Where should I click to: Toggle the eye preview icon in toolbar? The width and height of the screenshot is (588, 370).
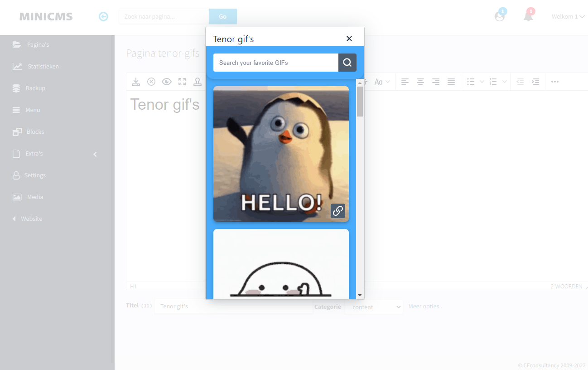tap(167, 82)
